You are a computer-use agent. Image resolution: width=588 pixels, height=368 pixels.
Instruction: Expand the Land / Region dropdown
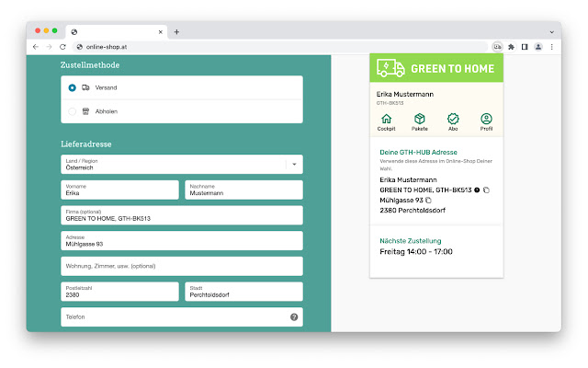(x=294, y=165)
